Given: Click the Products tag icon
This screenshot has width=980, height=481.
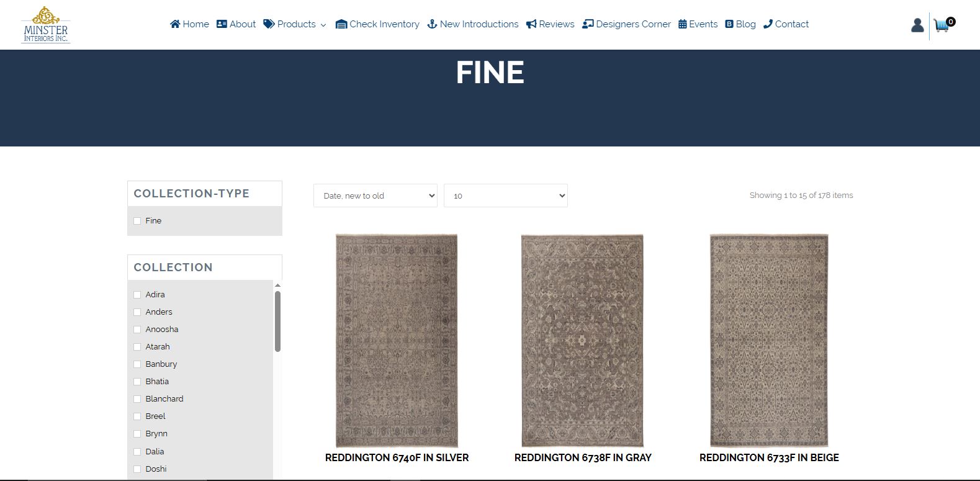Looking at the screenshot, I should pos(269,24).
